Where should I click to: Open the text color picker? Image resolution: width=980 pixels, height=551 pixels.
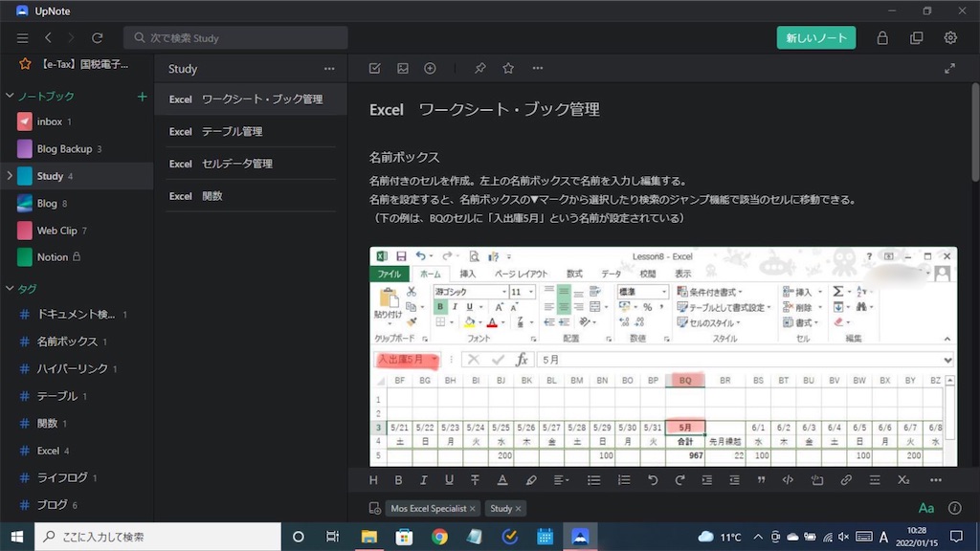click(501, 480)
